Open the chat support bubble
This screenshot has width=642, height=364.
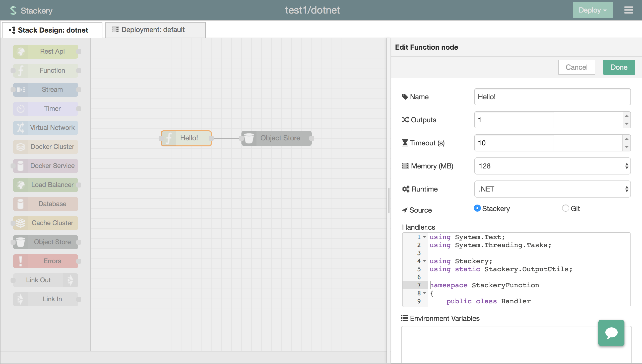coord(611,333)
